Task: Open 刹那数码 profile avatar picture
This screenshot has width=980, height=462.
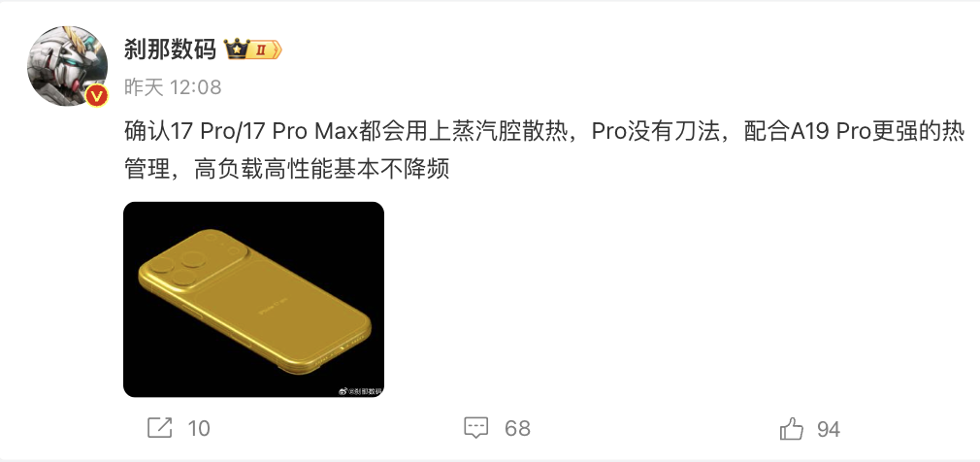Action: (68, 66)
